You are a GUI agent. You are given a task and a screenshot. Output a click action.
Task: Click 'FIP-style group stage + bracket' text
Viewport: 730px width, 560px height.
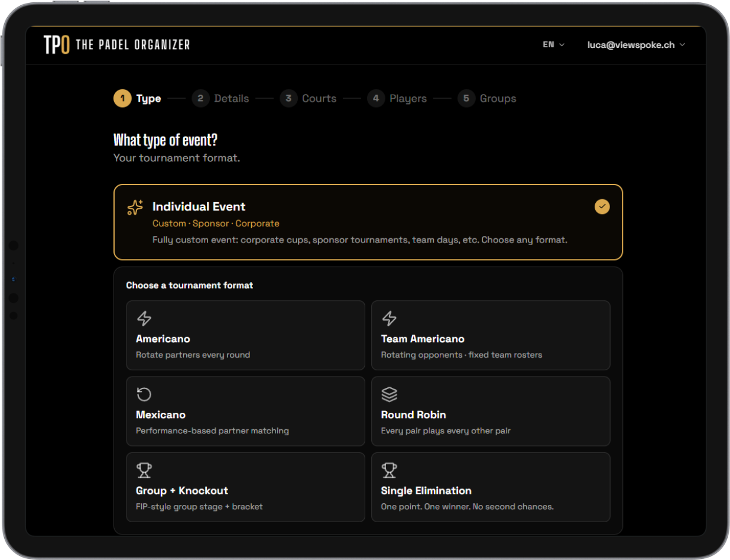pos(199,506)
